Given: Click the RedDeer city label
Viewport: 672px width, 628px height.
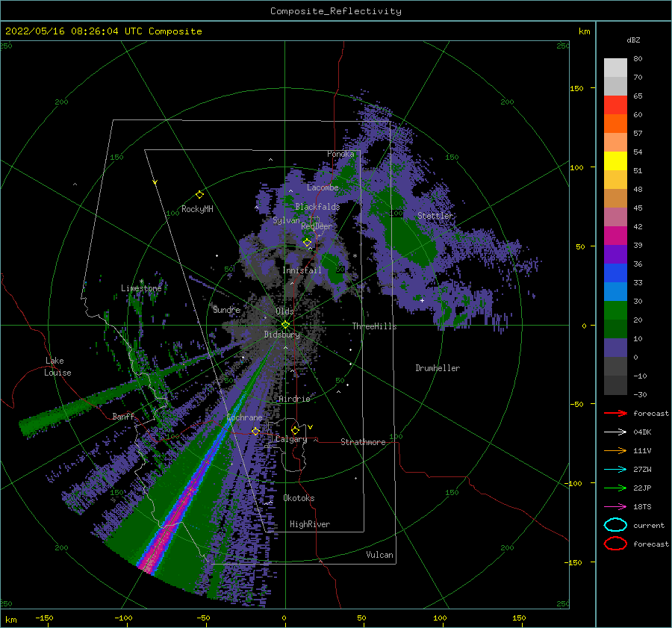Looking at the screenshot, I should click(317, 226).
